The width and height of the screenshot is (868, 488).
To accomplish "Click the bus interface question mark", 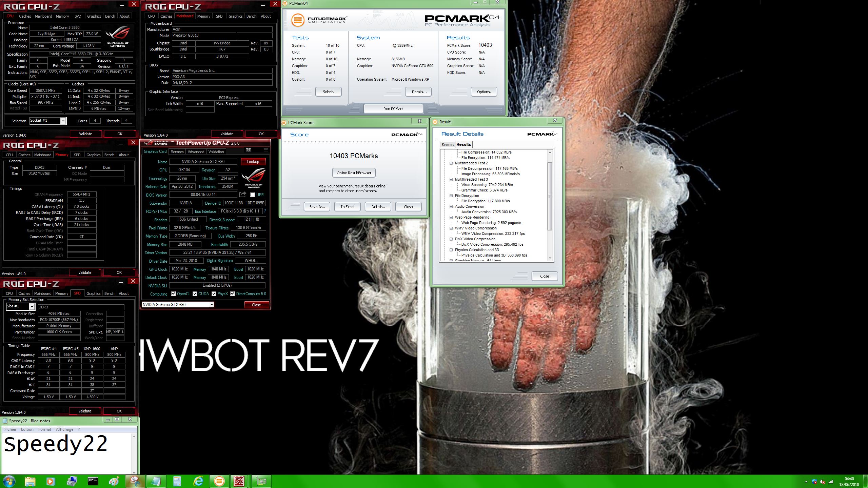I will coord(265,211).
